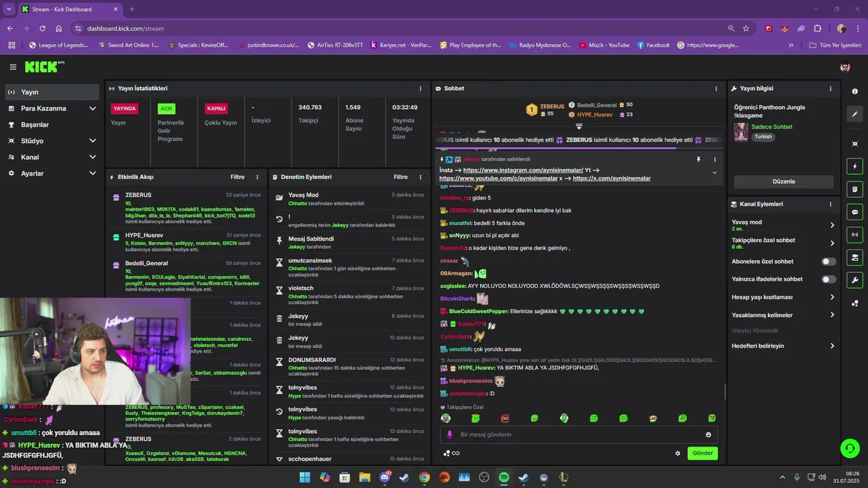868x488 pixels.
Task: Open Takipçilere özel sohbet settings chevron
Action: point(832,243)
